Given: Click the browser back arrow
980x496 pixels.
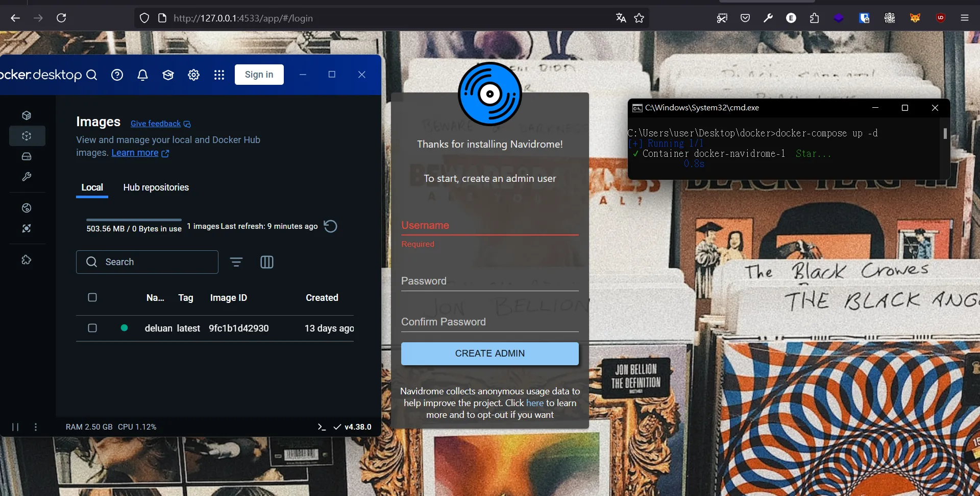Looking at the screenshot, I should 15,18.
